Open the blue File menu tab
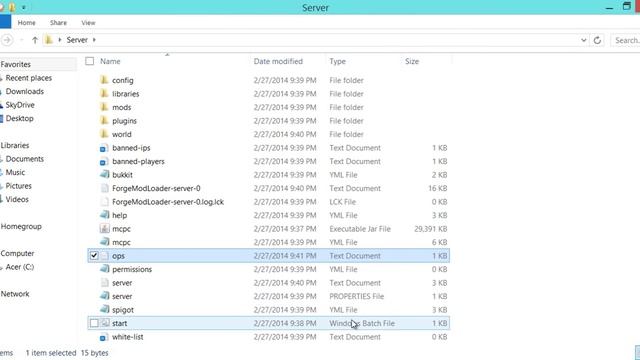The height and width of the screenshot is (360, 640). pyautogui.click(x=5, y=22)
